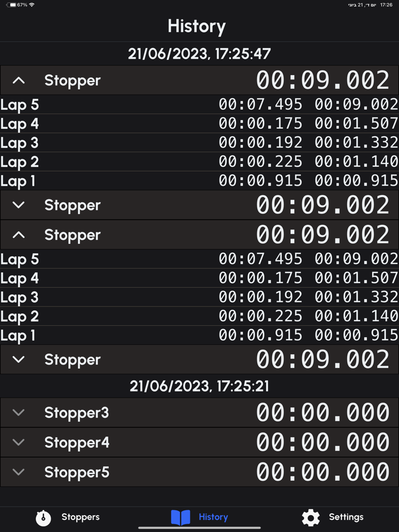The height and width of the screenshot is (532, 399).
Task: Tap the stopwatch icon for Stoppers
Action: click(x=43, y=517)
